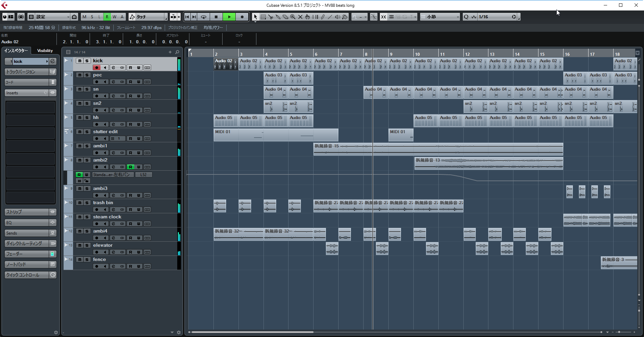The height and width of the screenshot is (337, 644).
Task: Open the ストリップ inspector section
Action: click(26, 212)
